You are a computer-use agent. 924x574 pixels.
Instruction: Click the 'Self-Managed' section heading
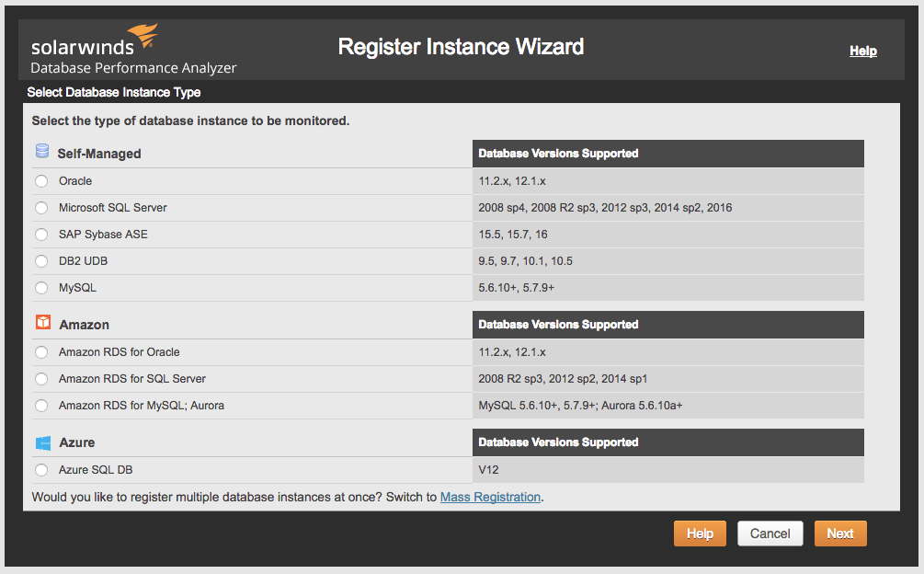coord(99,154)
